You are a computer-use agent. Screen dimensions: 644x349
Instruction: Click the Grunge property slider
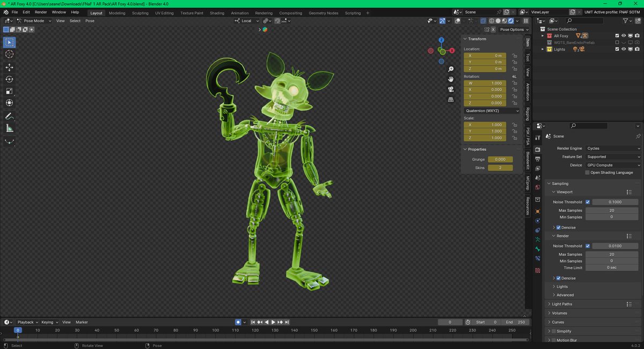pos(500,159)
